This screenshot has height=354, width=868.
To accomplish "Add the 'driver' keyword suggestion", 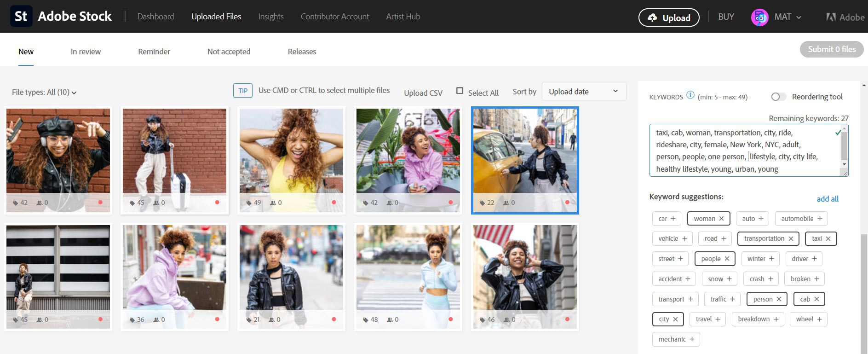I will click(804, 259).
